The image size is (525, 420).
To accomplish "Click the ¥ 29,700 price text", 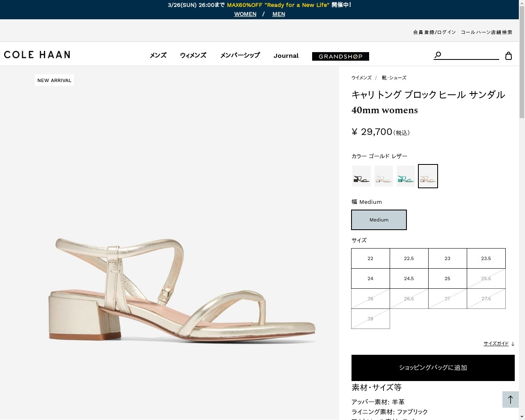I will pos(372,132).
